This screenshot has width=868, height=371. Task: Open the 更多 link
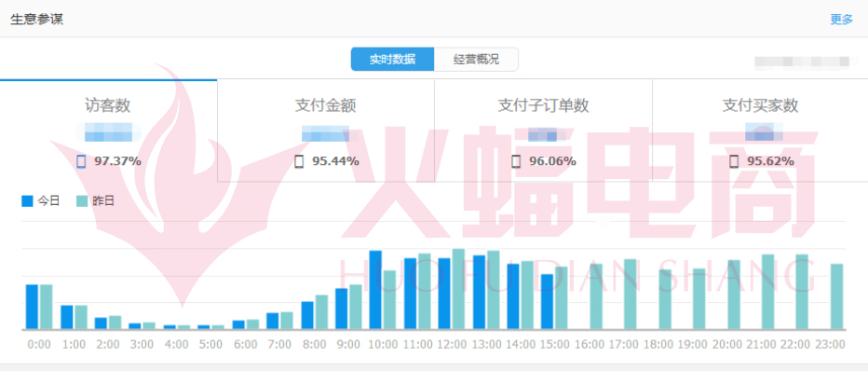click(x=841, y=20)
